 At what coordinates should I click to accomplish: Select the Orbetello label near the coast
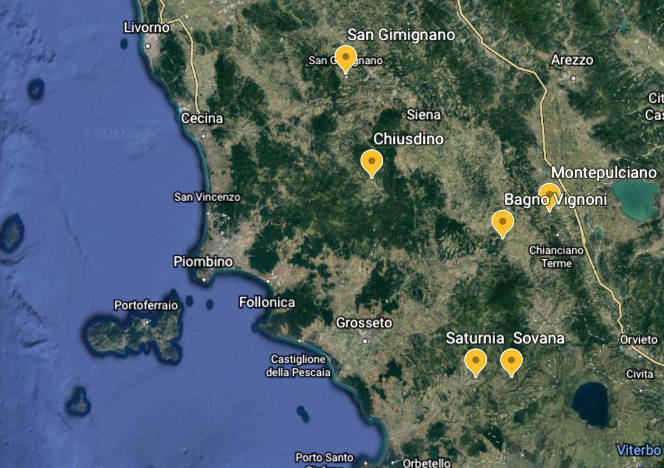pyautogui.click(x=425, y=462)
